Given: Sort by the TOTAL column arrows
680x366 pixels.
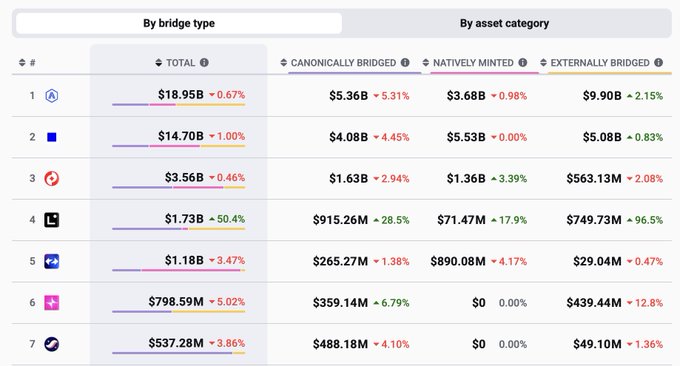Looking at the screenshot, I should [159, 62].
